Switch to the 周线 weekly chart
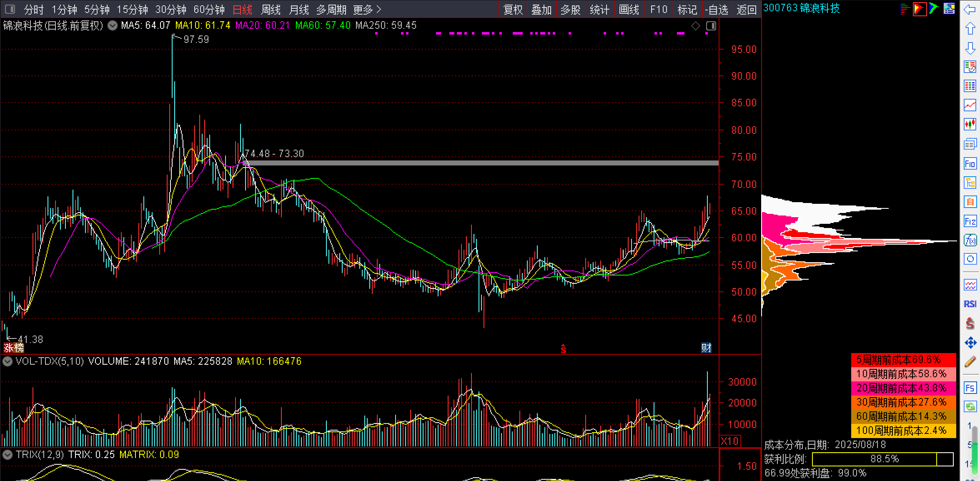 [271, 9]
